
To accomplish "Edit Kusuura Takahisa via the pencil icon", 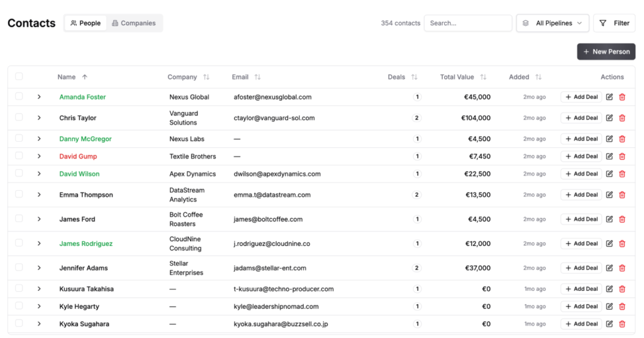I will (609, 289).
